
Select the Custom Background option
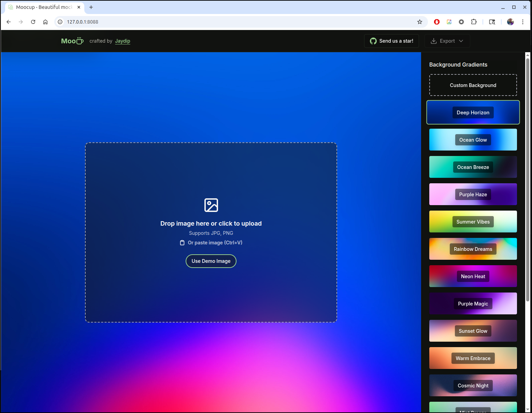pos(473,85)
